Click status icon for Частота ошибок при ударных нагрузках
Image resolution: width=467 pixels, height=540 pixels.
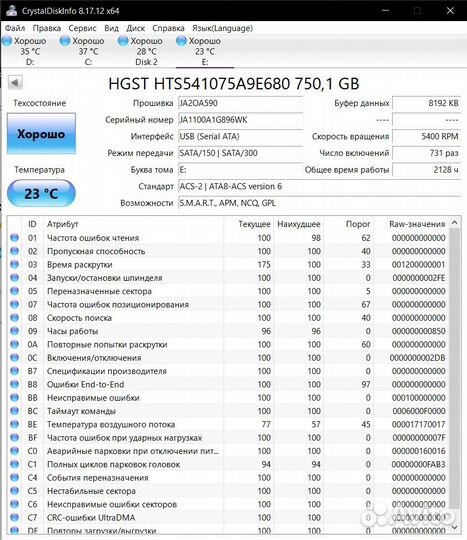click(x=14, y=437)
